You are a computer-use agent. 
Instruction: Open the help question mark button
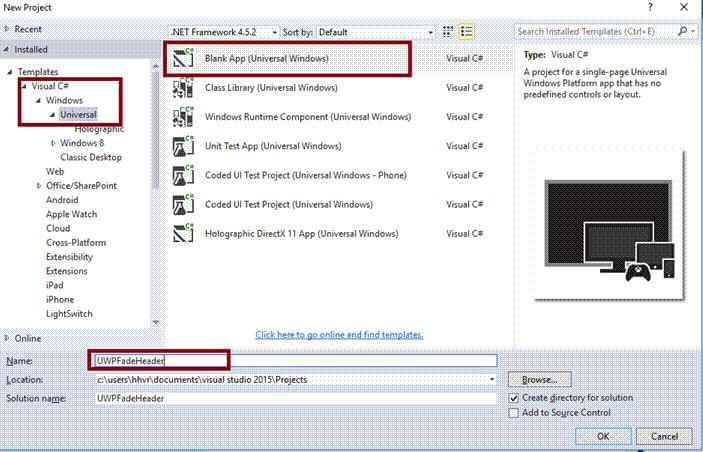[x=650, y=7]
